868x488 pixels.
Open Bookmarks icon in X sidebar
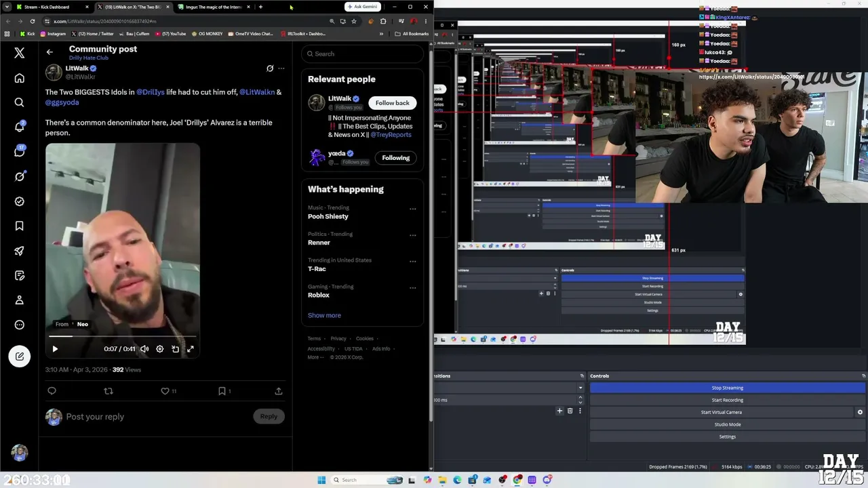(x=19, y=226)
